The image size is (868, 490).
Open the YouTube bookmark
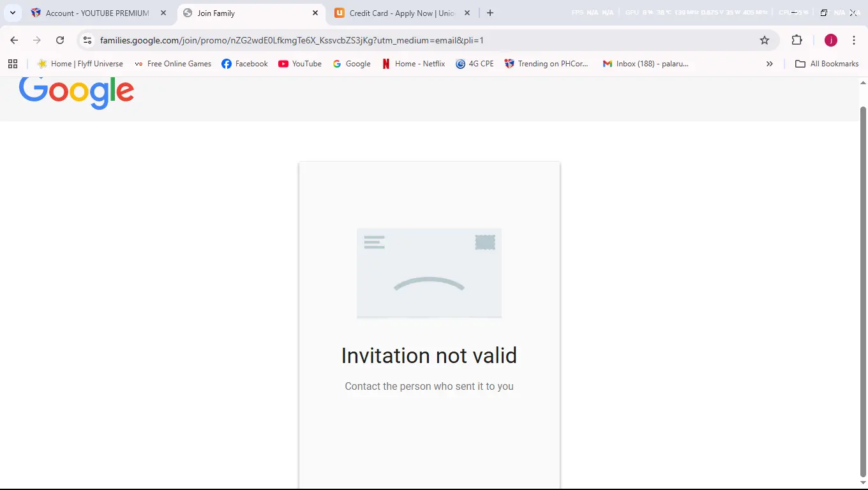(300, 64)
